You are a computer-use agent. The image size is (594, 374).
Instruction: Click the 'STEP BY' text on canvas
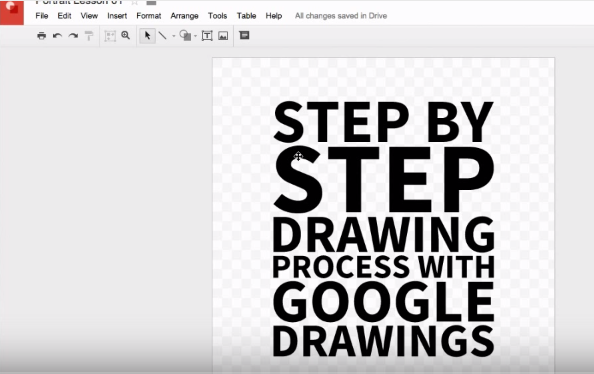(x=383, y=122)
